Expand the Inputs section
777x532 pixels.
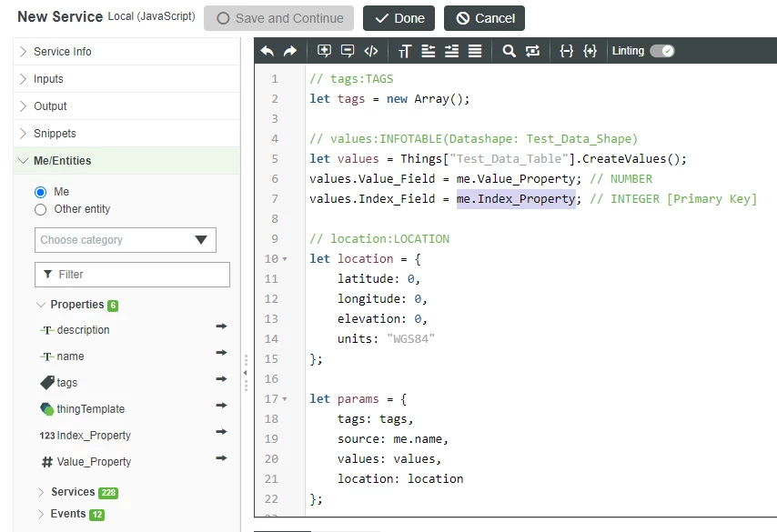pyautogui.click(x=126, y=79)
